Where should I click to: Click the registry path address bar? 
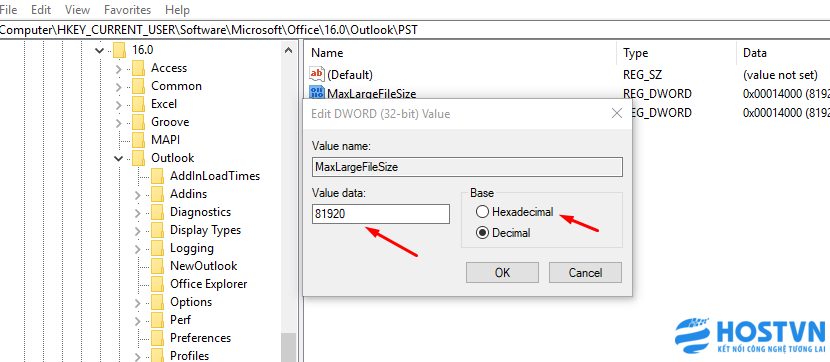[x=415, y=30]
